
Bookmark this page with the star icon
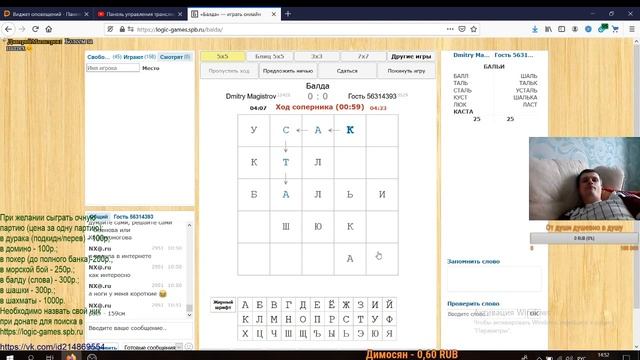coord(473,29)
